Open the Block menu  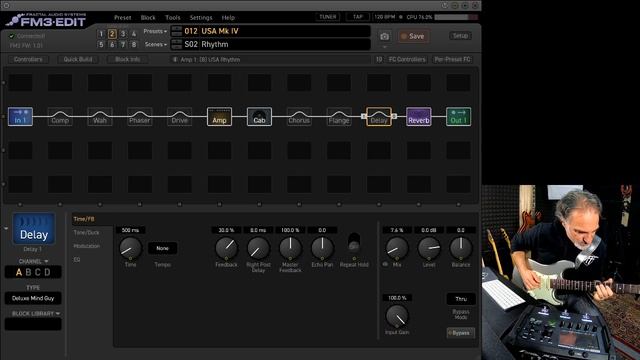(148, 18)
